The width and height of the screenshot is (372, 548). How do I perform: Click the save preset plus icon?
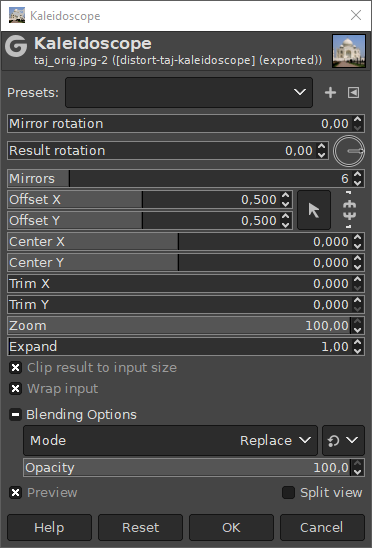pos(330,93)
